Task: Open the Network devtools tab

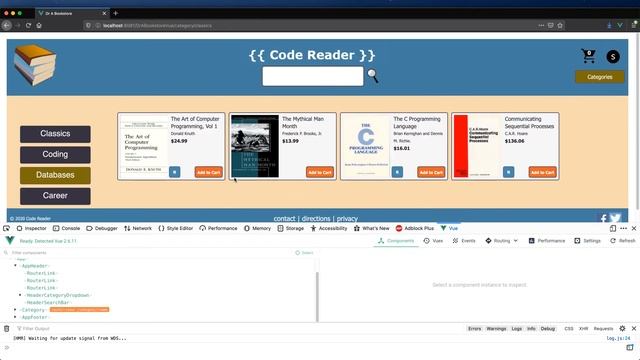Action: pos(138,228)
